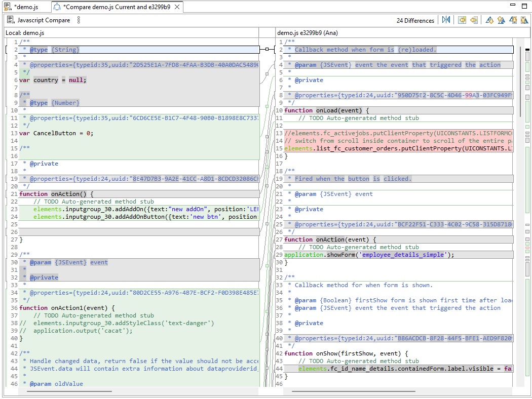Viewport: 532px width, 399px height.
Task: Click the left pane horizontal scrollbar thumb
Action: tap(69, 391)
